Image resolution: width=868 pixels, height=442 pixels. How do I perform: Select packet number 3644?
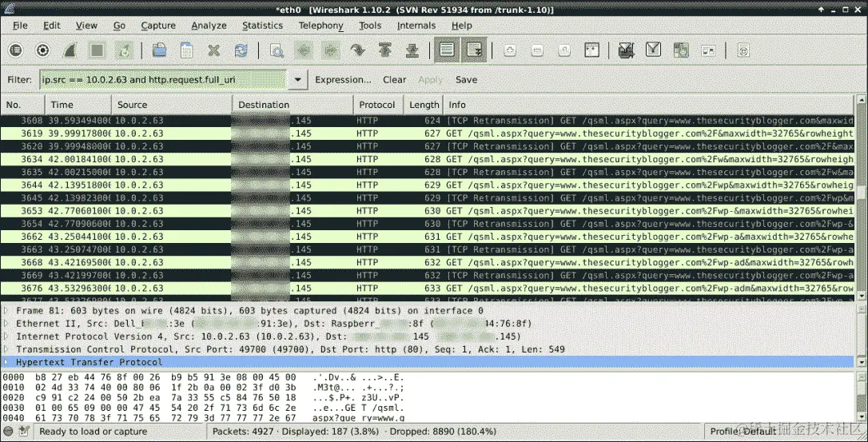(x=428, y=185)
